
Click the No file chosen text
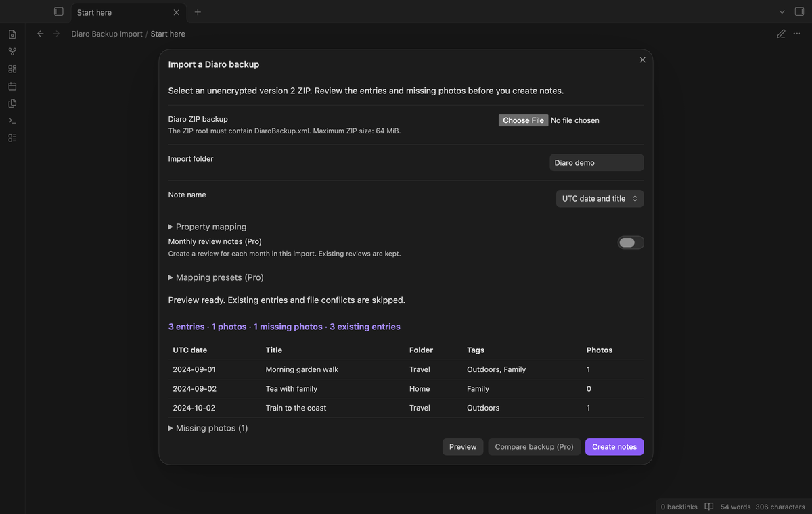(575, 120)
